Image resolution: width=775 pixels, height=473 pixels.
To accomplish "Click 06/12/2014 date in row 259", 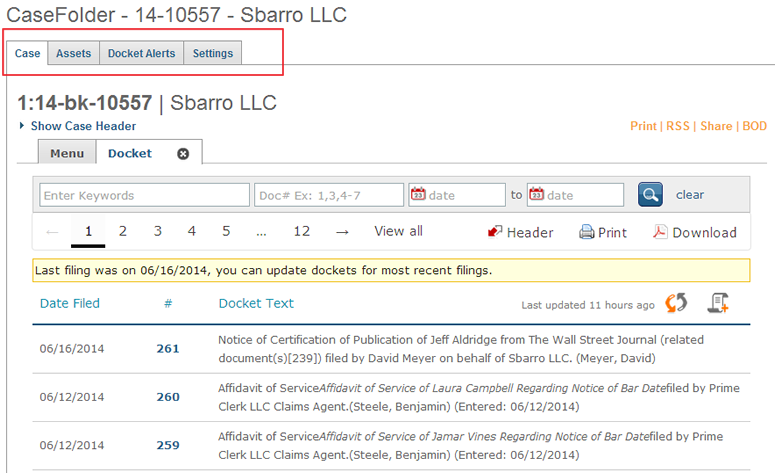I will coord(72,445).
